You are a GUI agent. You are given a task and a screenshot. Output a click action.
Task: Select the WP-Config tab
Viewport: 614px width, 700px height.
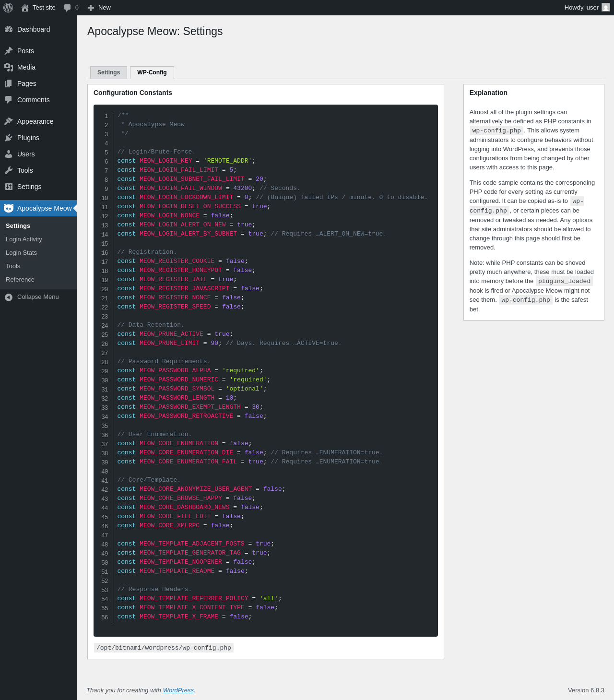(x=152, y=72)
